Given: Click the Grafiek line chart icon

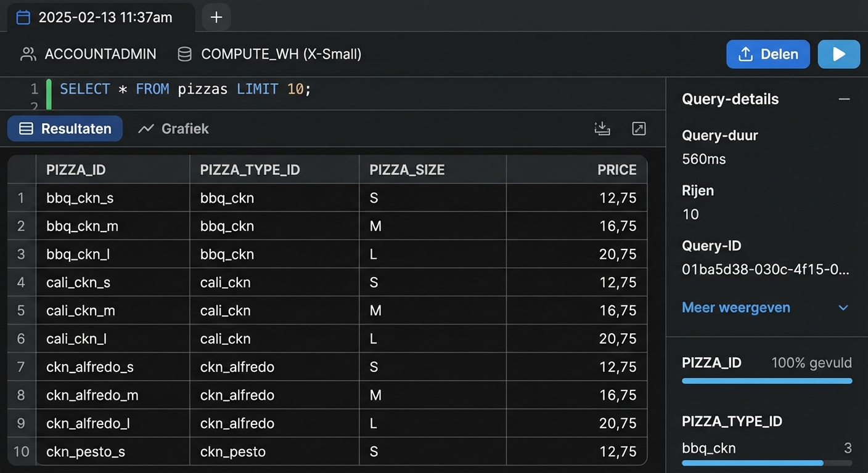Looking at the screenshot, I should [146, 129].
